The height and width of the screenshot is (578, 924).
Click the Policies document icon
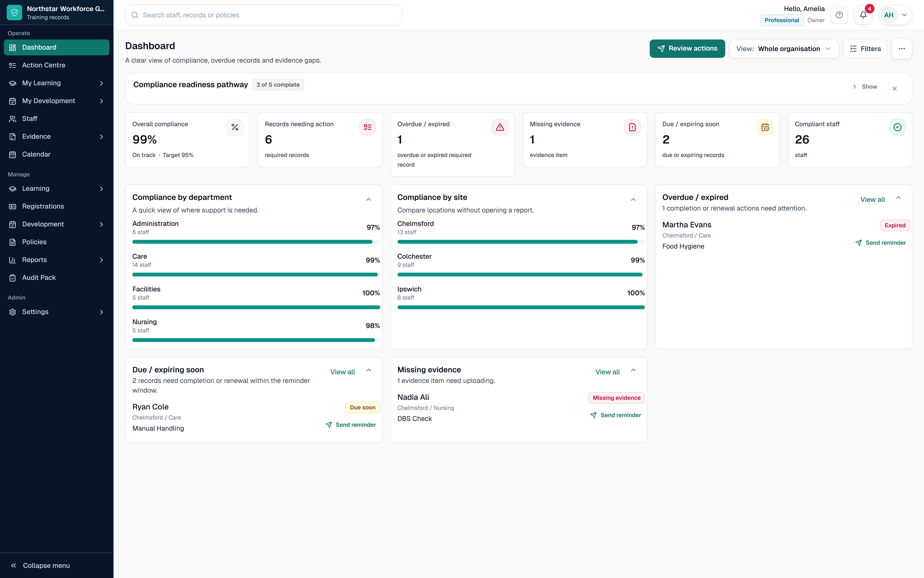pyautogui.click(x=13, y=242)
